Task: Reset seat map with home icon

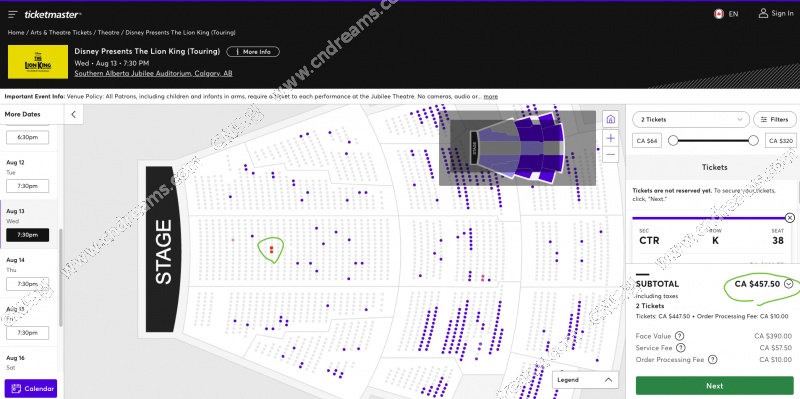Action: [611, 119]
